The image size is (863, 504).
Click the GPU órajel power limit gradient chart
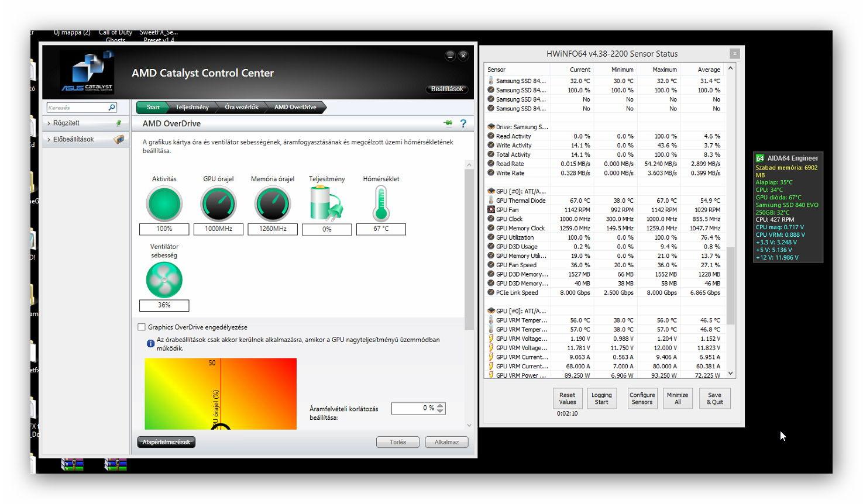221,393
